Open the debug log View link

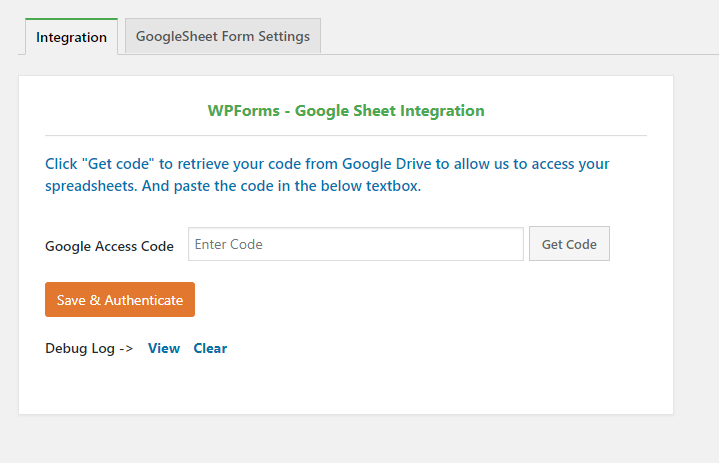[x=164, y=348]
